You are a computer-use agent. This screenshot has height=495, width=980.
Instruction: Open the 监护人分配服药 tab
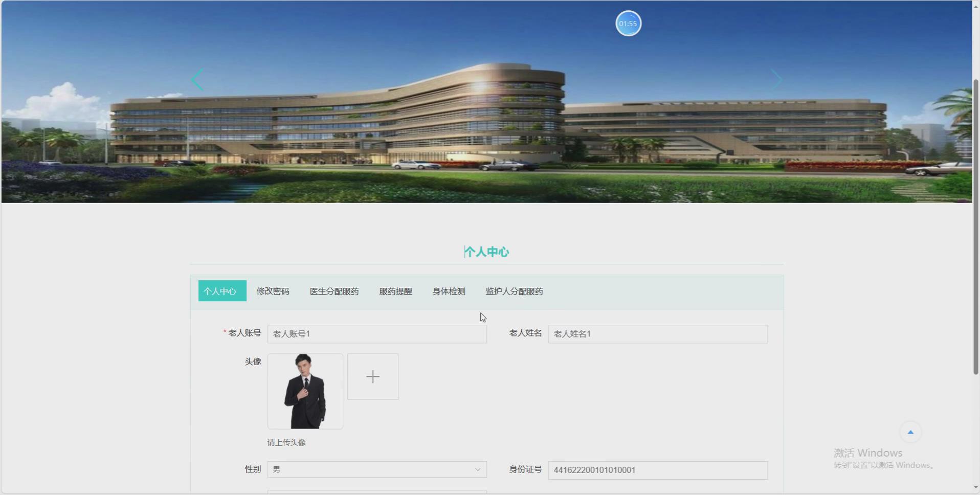(x=514, y=291)
